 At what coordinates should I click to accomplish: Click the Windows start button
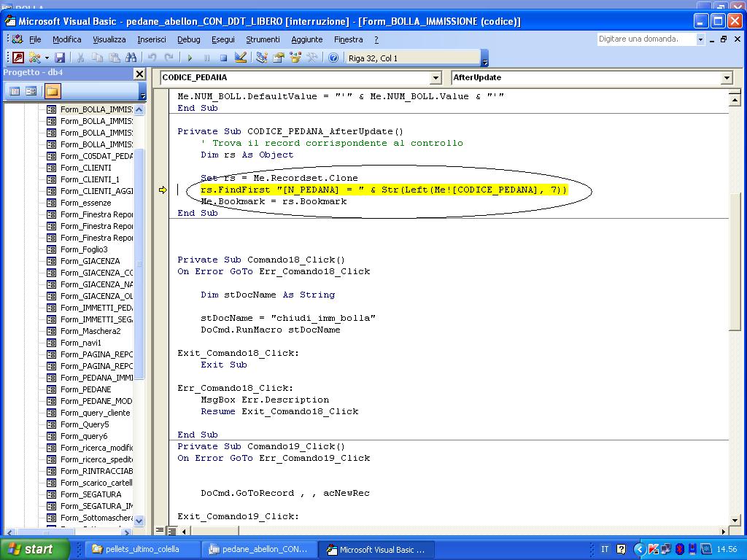[x=35, y=549]
